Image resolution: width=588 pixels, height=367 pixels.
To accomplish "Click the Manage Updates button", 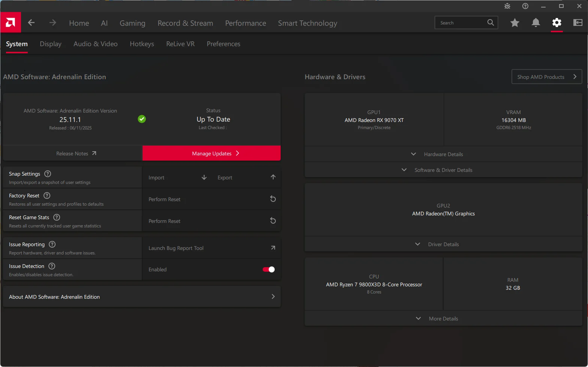I will [212, 153].
